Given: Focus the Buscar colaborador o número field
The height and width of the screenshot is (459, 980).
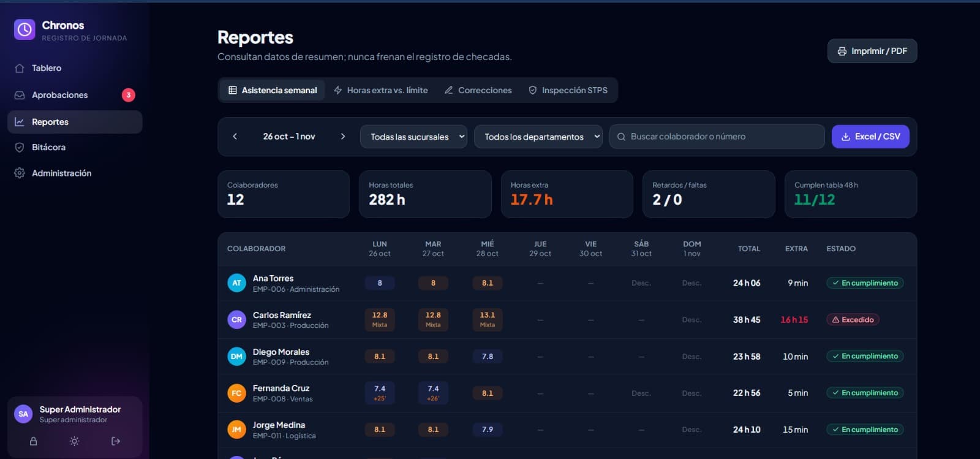Looking at the screenshot, I should [x=717, y=137].
